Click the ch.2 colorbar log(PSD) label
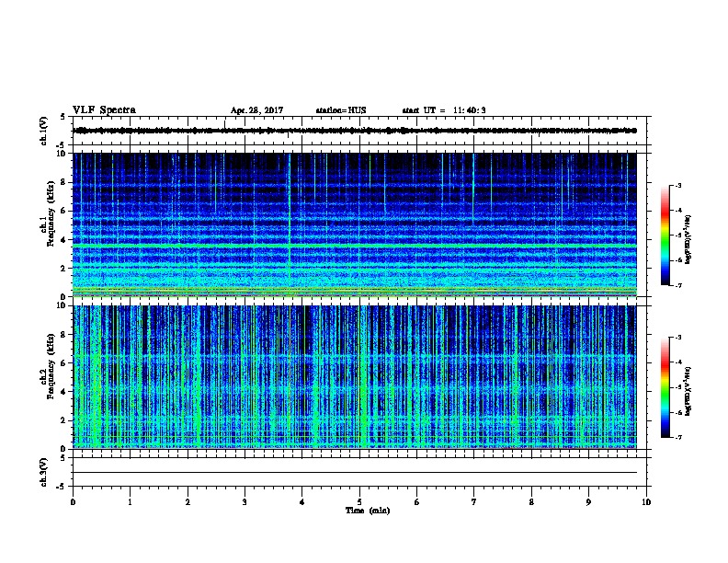 coord(688,391)
